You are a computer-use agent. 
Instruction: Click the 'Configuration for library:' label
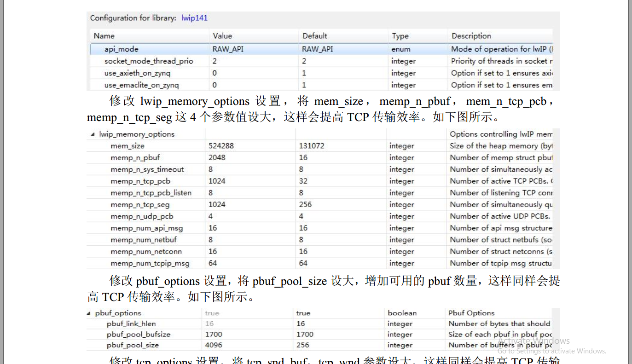point(133,18)
